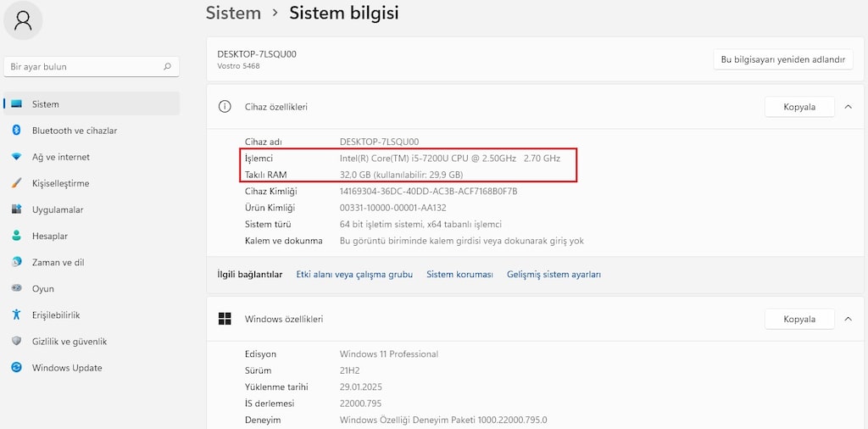868x429 pixels.
Task: Click Bu bilgisayarı yeniden adlandır button
Action: pos(782,59)
